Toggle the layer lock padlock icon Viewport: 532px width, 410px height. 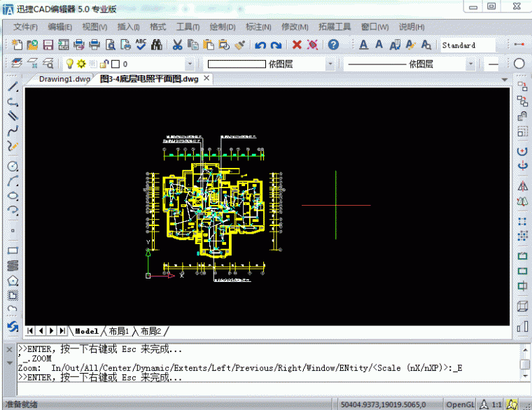pyautogui.click(x=104, y=64)
